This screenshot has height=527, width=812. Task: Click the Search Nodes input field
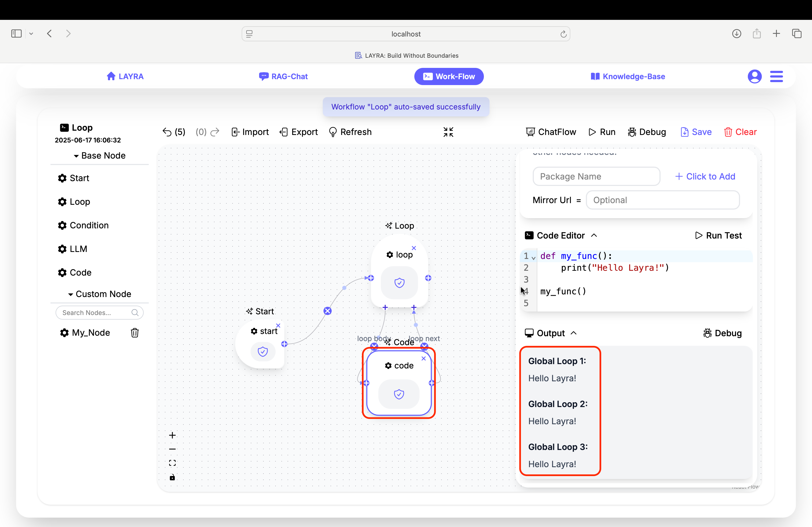pyautogui.click(x=99, y=313)
